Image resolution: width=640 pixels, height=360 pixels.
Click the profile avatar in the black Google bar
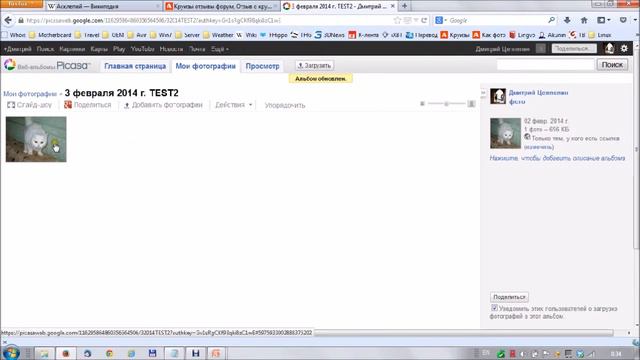(x=609, y=48)
